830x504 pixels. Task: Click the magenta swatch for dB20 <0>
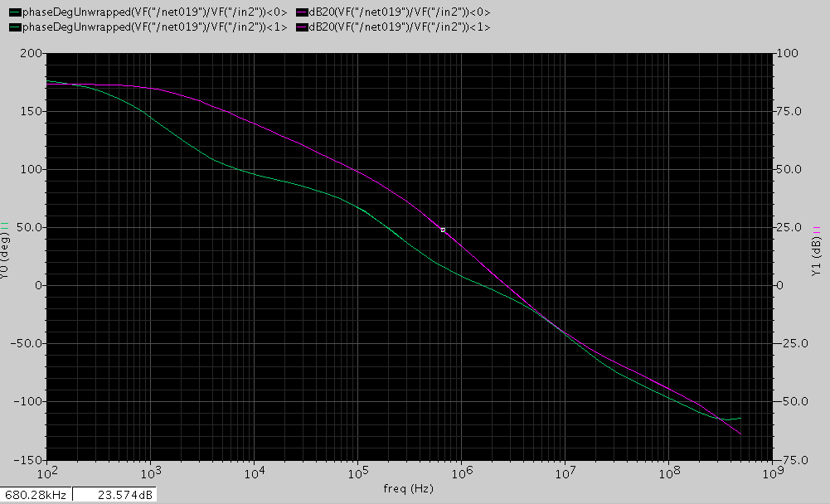pyautogui.click(x=302, y=12)
